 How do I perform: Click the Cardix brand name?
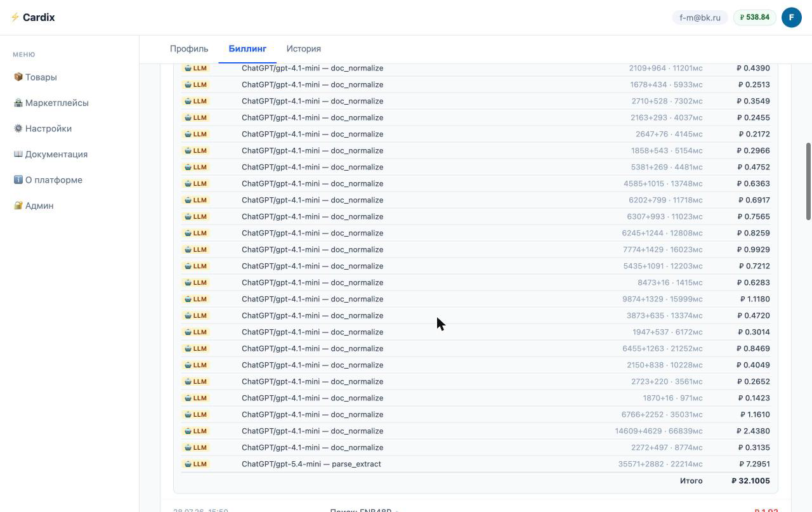point(39,17)
